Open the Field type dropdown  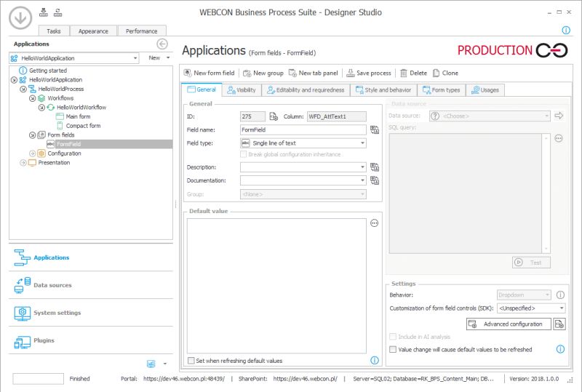[362, 143]
